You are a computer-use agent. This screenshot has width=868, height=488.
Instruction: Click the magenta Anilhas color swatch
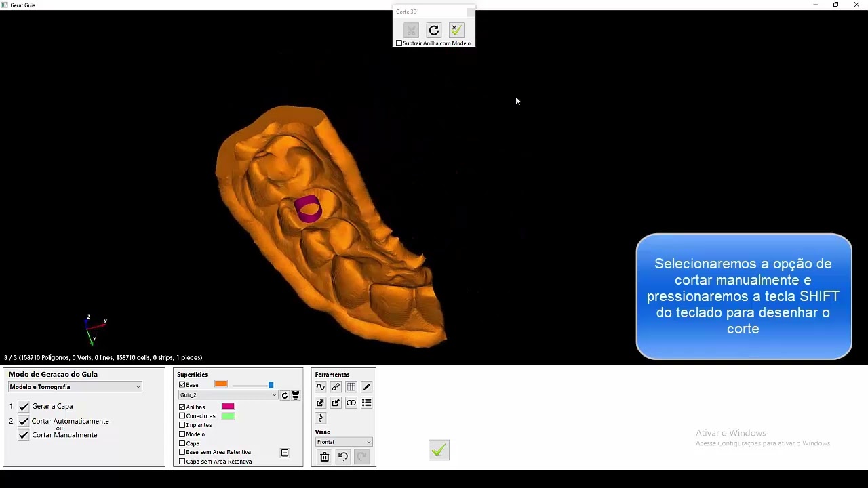229,407
